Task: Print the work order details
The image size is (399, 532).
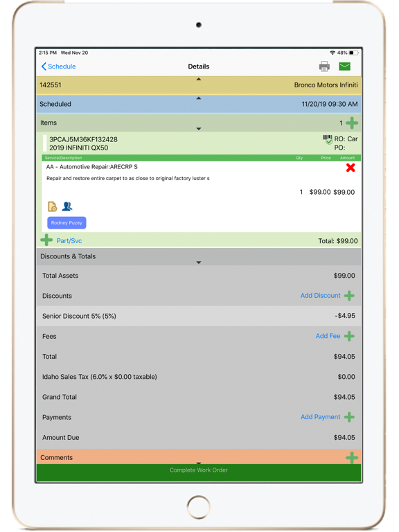Action: (x=324, y=66)
